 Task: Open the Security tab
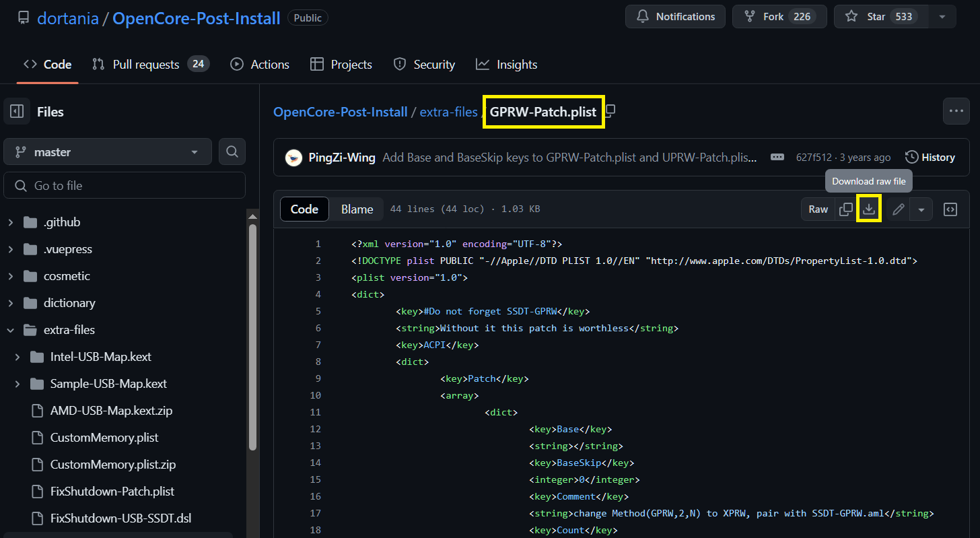point(424,65)
